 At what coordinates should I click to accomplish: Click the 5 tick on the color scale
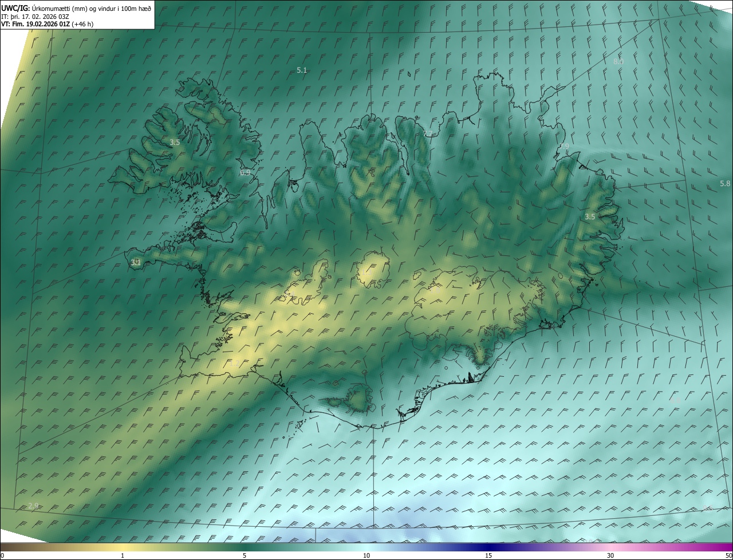coord(245,555)
